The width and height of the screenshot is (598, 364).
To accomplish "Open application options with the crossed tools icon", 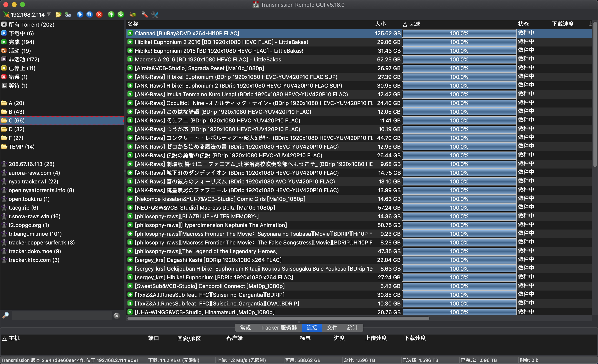I will (x=155, y=15).
